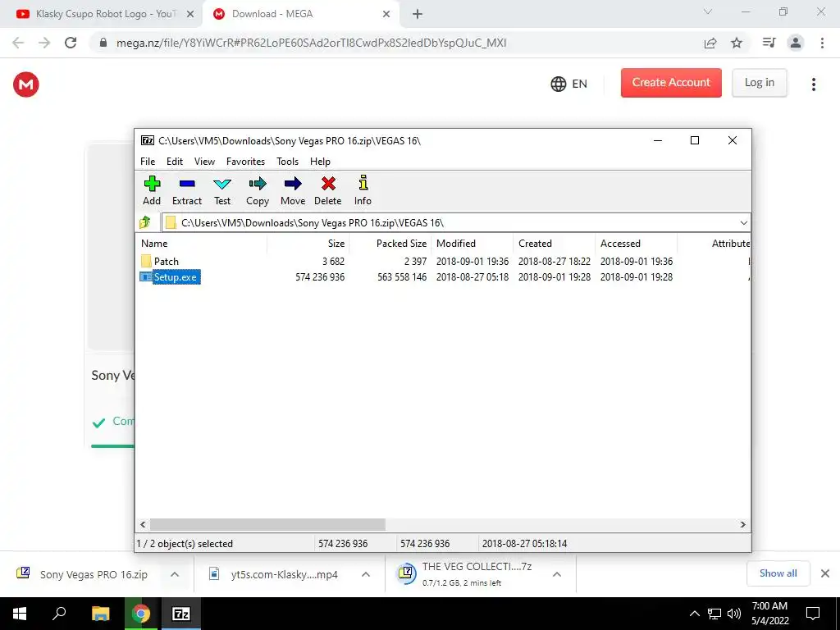Image resolution: width=840 pixels, height=630 pixels.
Task: Click the Chrome address bar URL
Action: click(311, 43)
